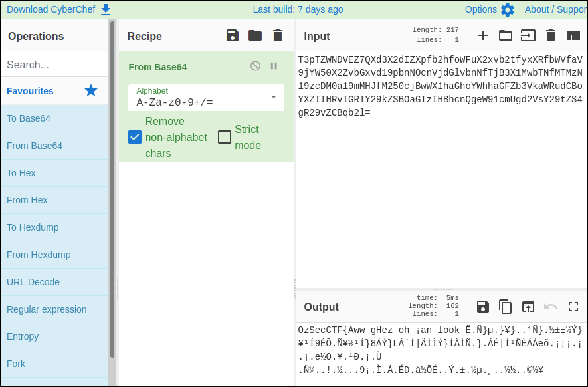
Task: Open a folder as input
Action: tap(506, 36)
